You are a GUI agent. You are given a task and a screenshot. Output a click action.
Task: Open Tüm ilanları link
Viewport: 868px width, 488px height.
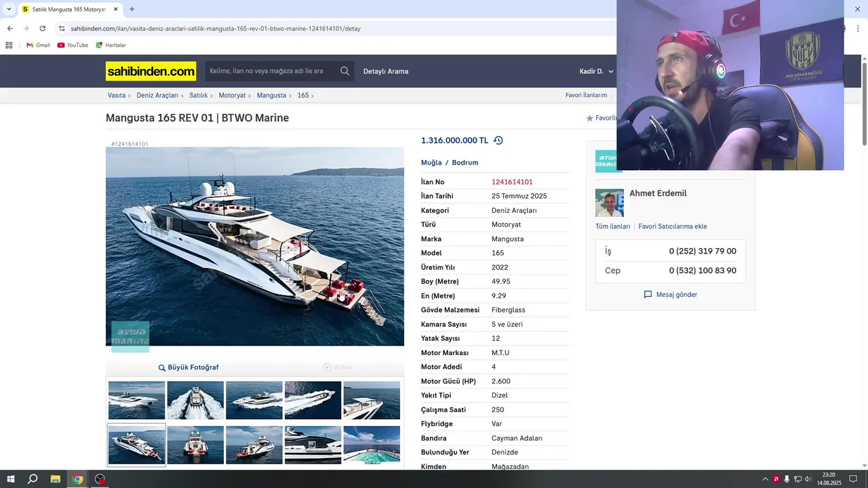(612, 226)
